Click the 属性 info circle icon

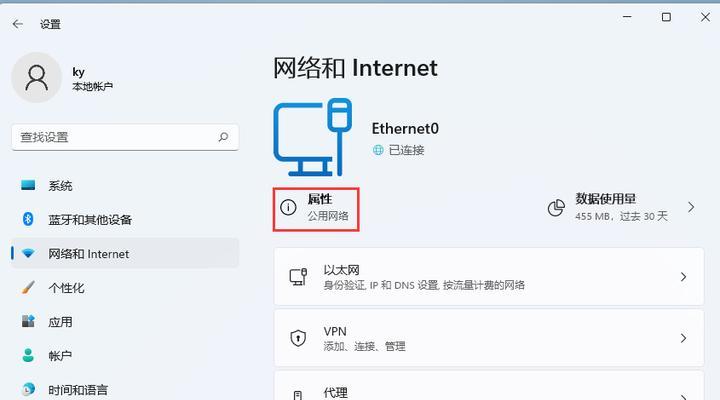tap(288, 208)
